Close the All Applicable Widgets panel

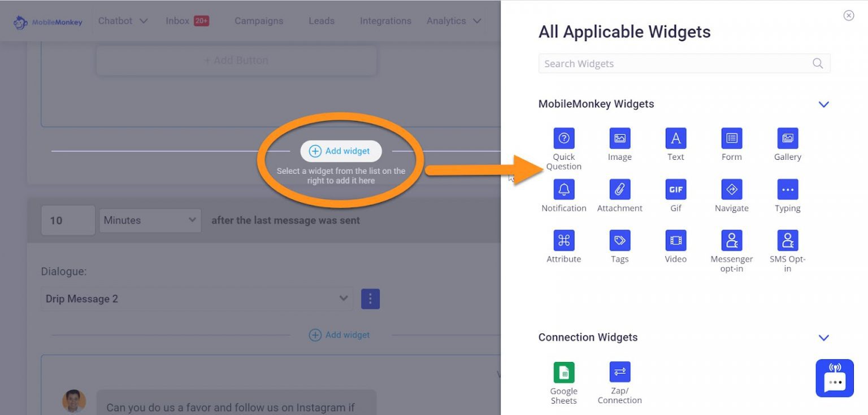pos(848,16)
